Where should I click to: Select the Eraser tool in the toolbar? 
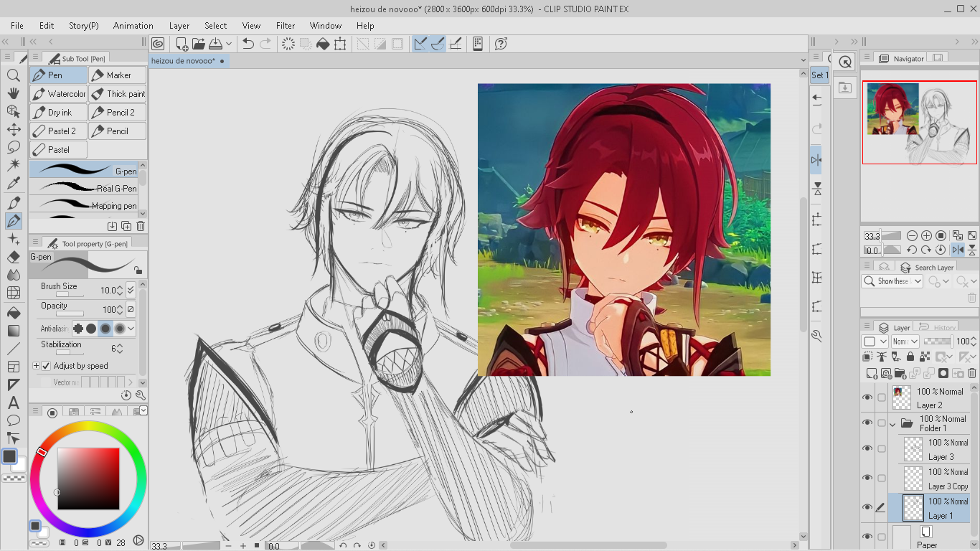coord(13,257)
